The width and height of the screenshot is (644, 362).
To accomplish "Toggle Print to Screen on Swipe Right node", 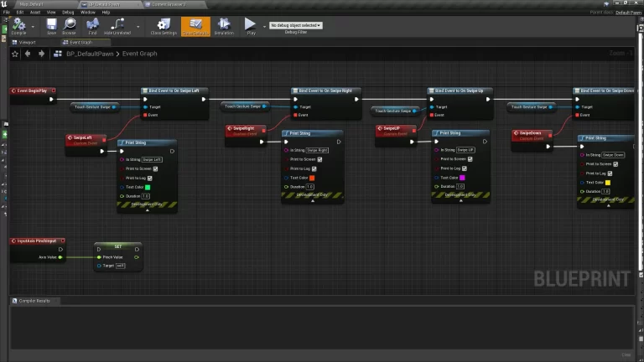I will (x=320, y=159).
